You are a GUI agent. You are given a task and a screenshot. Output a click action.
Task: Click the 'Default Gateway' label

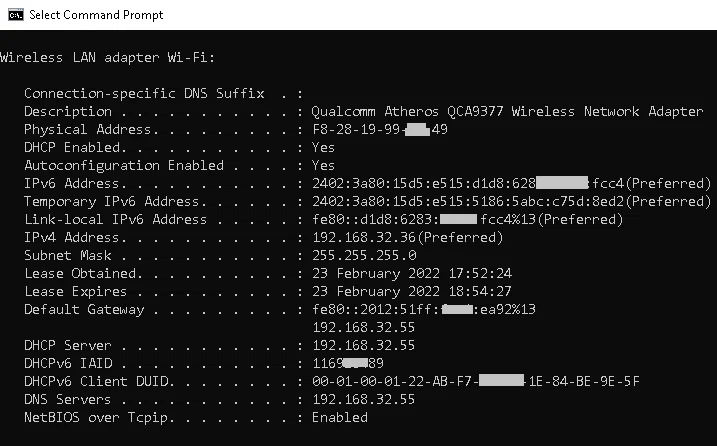click(x=84, y=309)
